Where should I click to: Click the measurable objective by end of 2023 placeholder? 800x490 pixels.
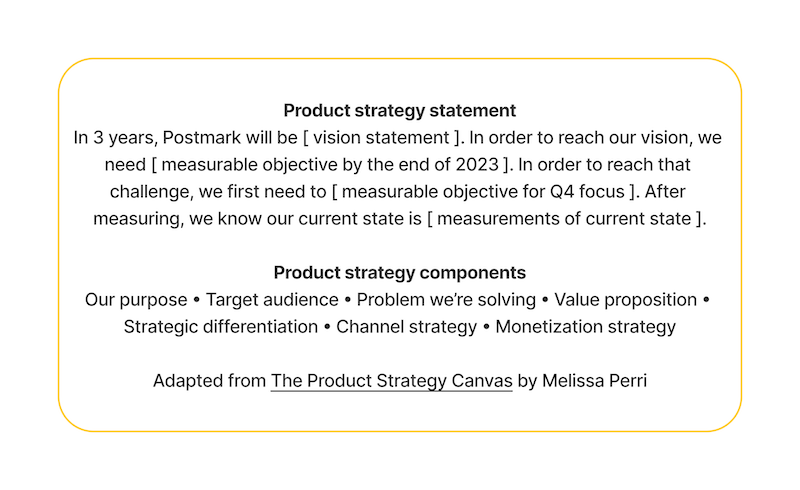coord(330,165)
